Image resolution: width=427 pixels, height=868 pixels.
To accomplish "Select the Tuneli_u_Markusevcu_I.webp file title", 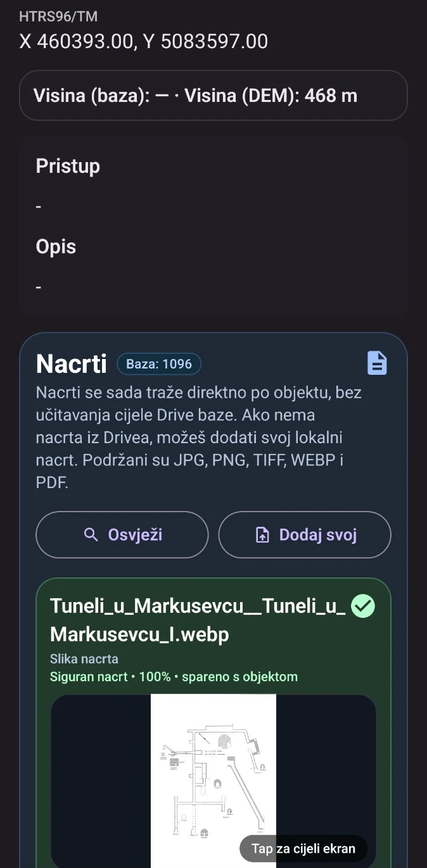I will pyautogui.click(x=200, y=620).
